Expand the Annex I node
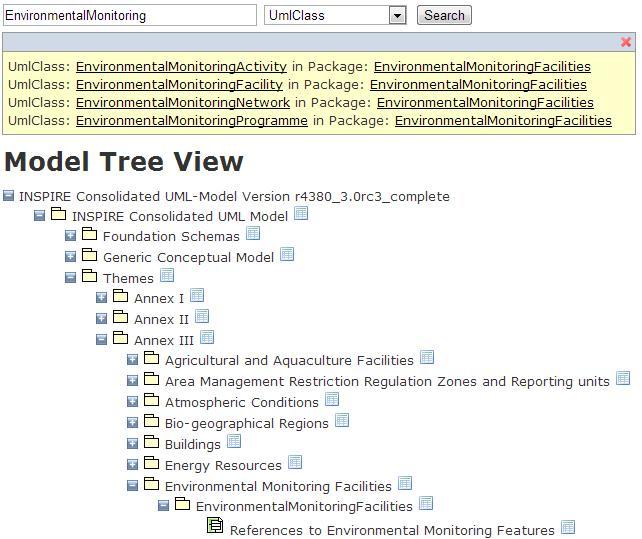The height and width of the screenshot is (539, 642). [102, 298]
